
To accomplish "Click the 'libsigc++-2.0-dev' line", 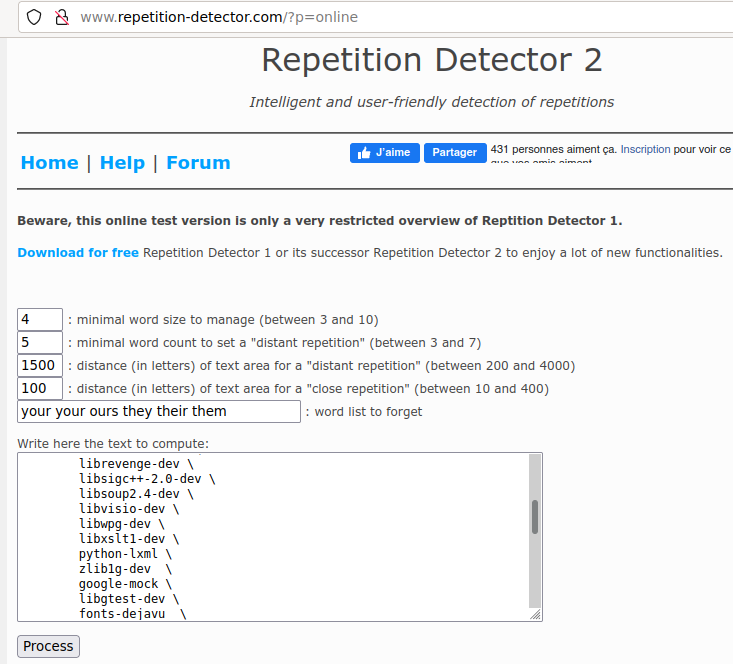I will click(147, 479).
